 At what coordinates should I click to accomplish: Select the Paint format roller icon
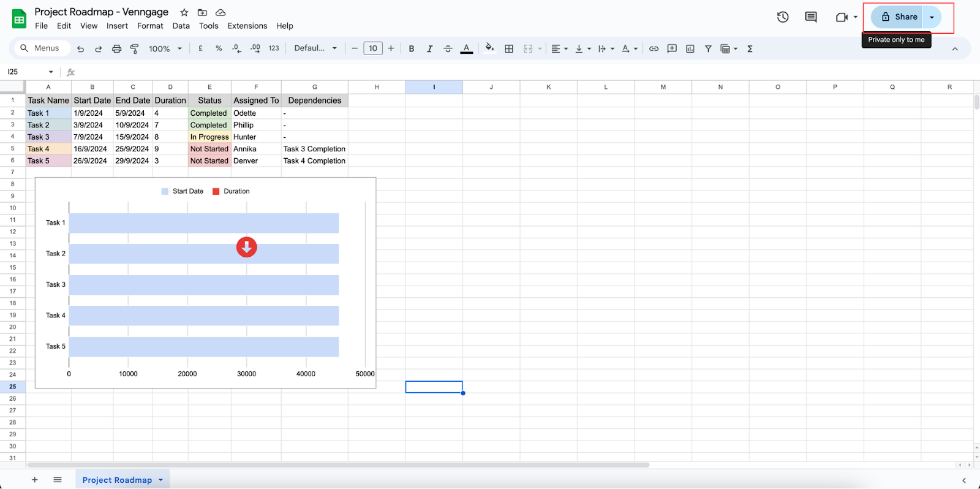click(135, 49)
